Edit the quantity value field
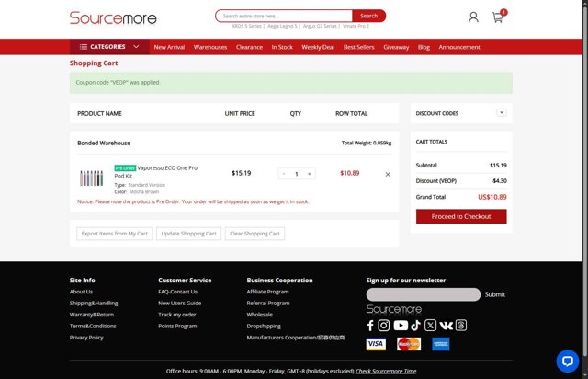 (x=297, y=174)
